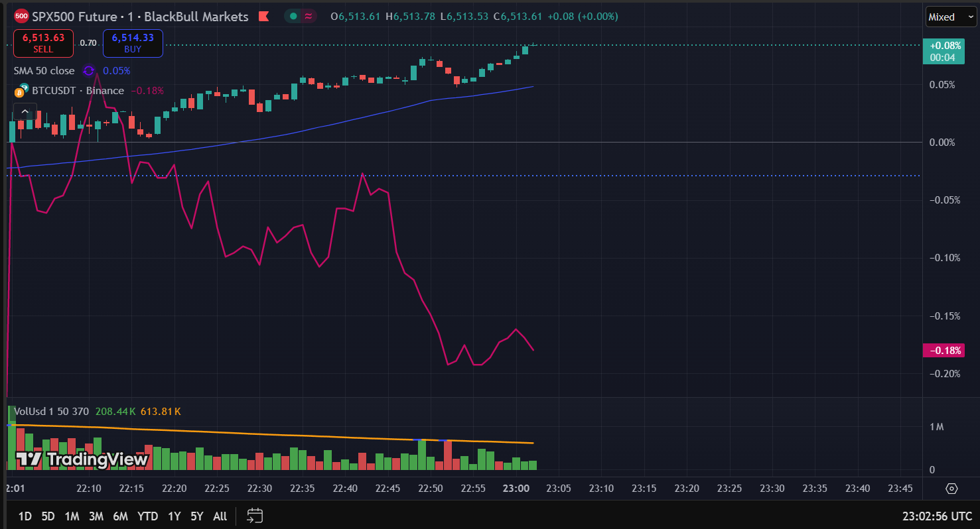980x529 pixels.
Task: Select the 1Y time range
Action: (x=174, y=516)
